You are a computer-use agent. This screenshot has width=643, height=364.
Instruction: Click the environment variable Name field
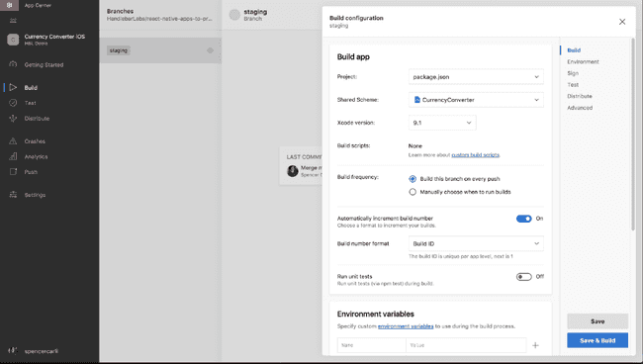point(372,345)
